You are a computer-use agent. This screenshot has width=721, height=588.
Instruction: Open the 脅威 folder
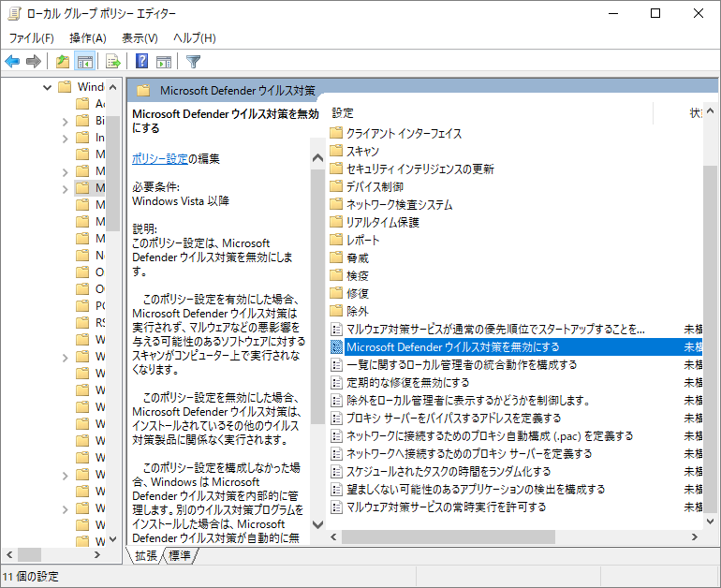[x=349, y=257]
